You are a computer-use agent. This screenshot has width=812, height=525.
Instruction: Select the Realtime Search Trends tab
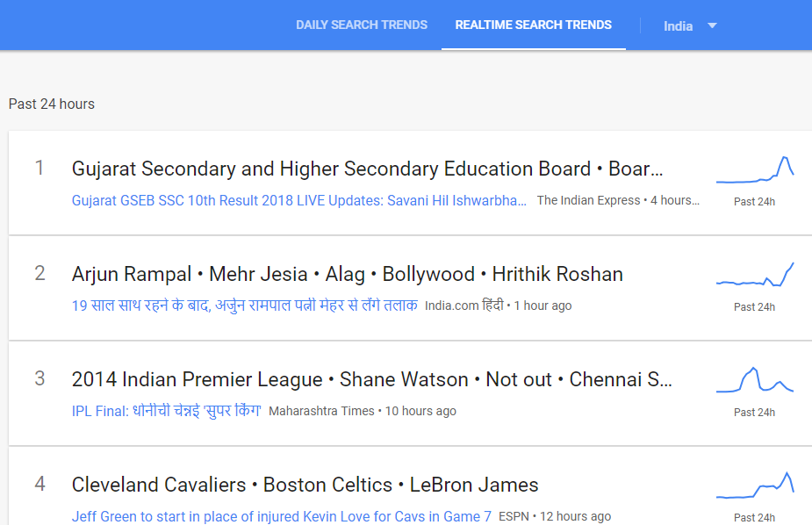[533, 25]
